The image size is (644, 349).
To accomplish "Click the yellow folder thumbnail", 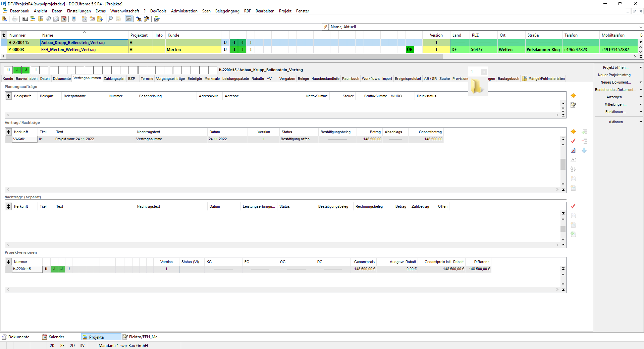I will (x=477, y=87).
